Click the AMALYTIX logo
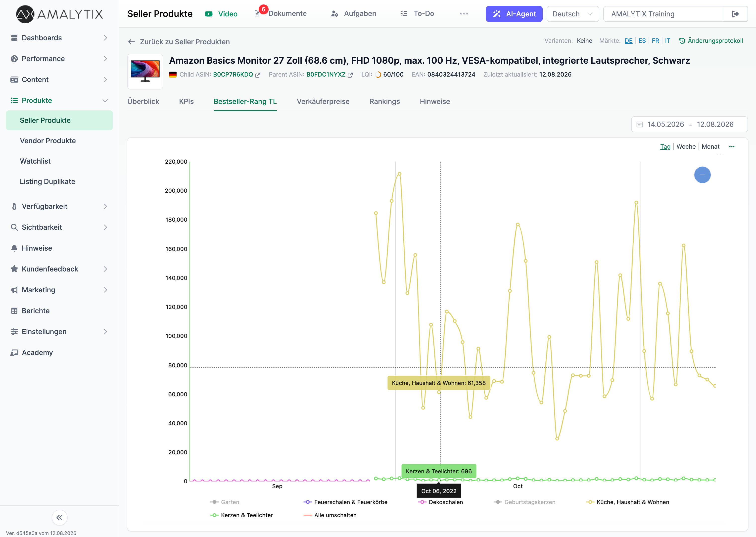756x537 pixels. (59, 14)
